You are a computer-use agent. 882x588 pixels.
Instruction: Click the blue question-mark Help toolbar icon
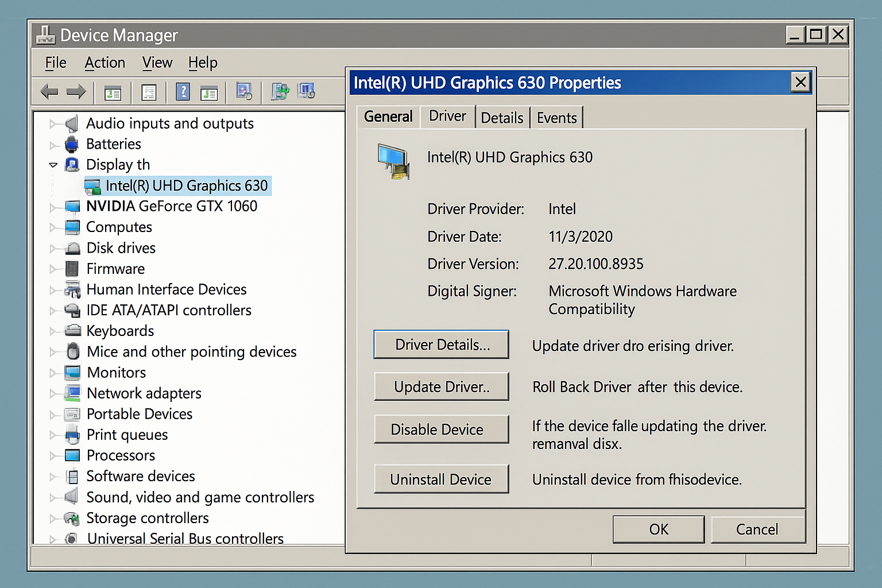[183, 91]
